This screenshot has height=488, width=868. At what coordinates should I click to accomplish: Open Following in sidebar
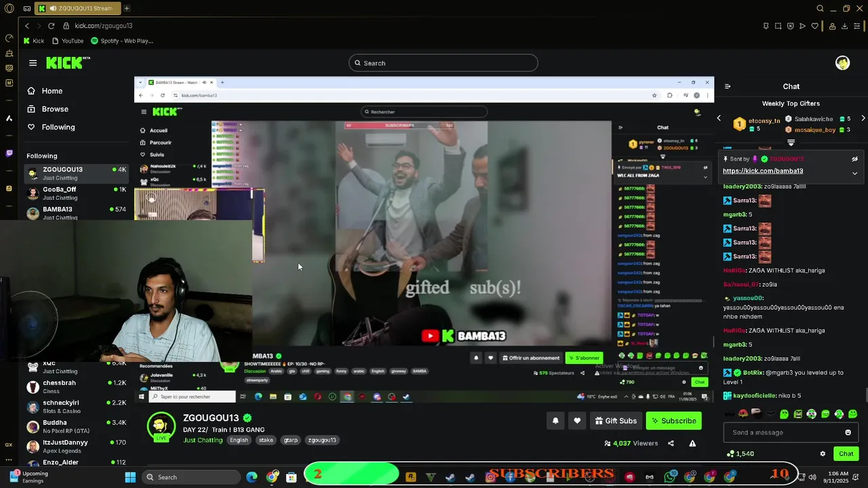pos(51,127)
